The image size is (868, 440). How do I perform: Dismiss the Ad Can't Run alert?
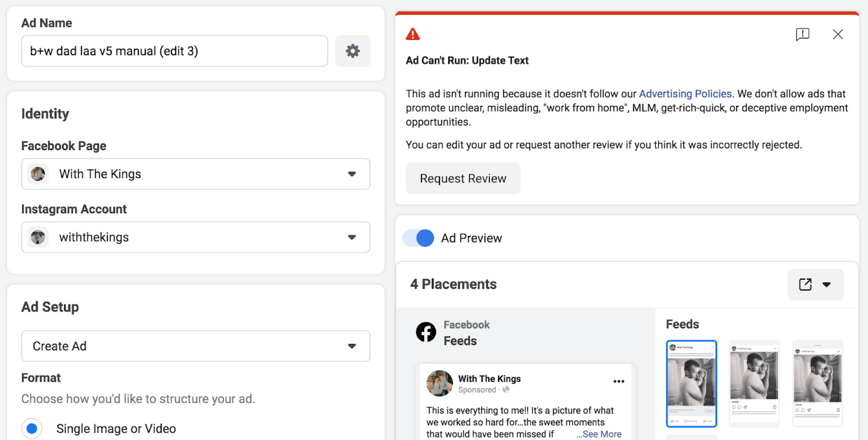(838, 34)
